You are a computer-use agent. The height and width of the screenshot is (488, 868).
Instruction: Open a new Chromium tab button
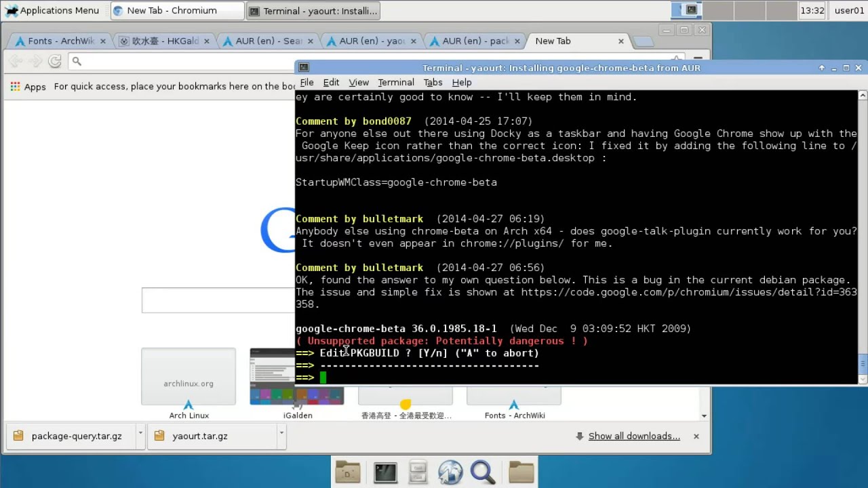click(x=643, y=41)
